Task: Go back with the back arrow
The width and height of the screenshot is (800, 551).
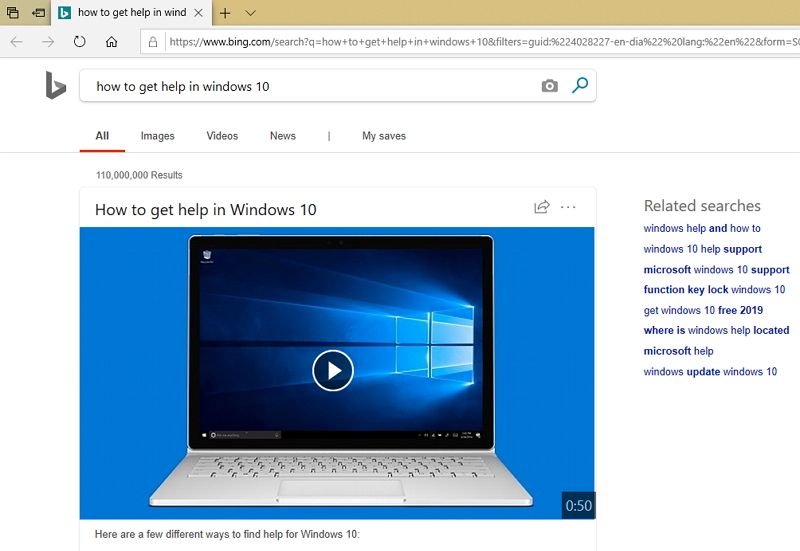Action: click(x=16, y=42)
